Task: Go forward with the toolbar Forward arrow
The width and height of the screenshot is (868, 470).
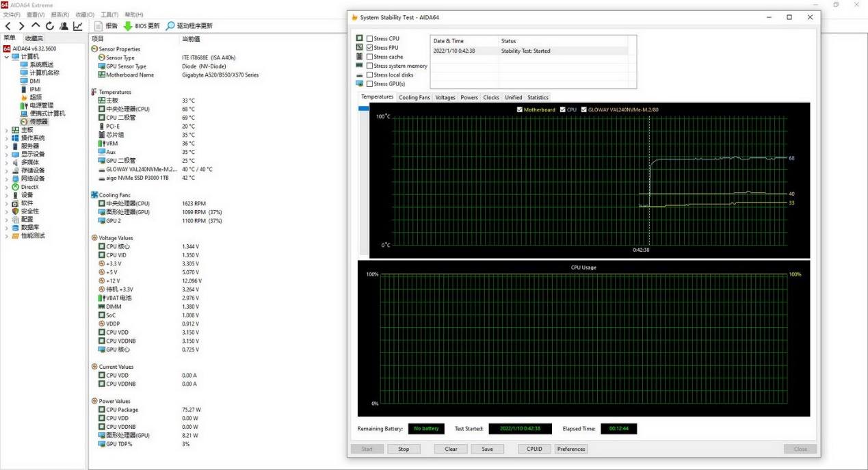Action: point(21,26)
